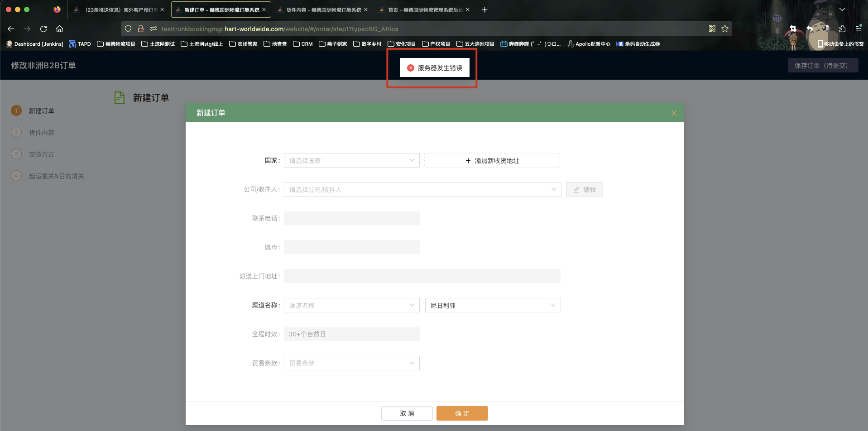Open the extensions puzzle icon

click(x=842, y=29)
